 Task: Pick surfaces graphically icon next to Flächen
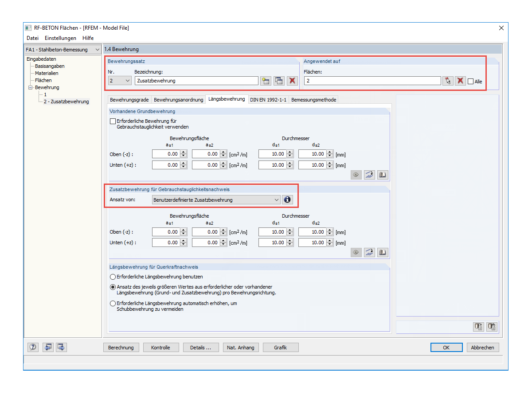[448, 81]
